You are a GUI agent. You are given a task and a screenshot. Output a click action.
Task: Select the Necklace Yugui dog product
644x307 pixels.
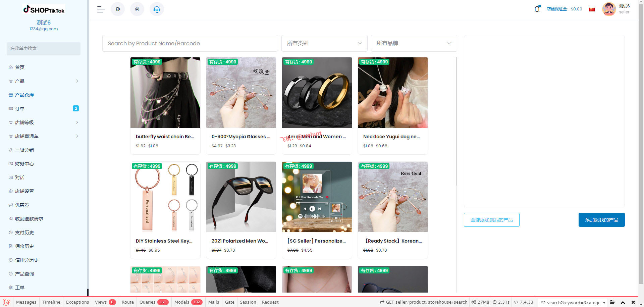pyautogui.click(x=393, y=106)
